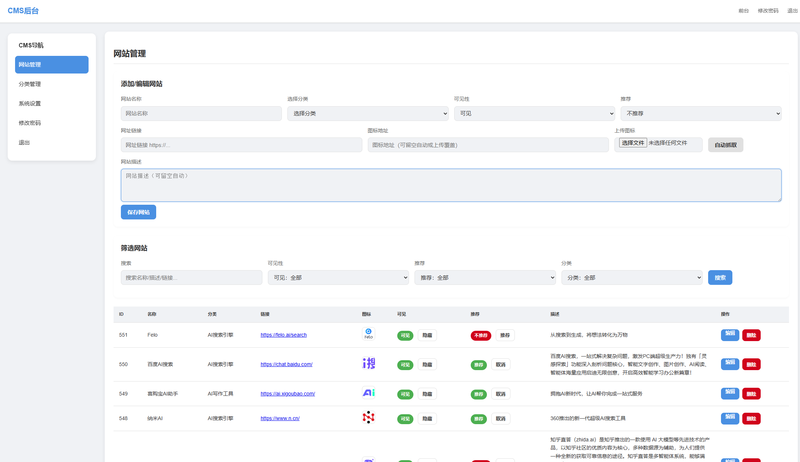Open 分类管理 in the CMS sidebar
Screen dimensions: 800x462
click(x=30, y=84)
